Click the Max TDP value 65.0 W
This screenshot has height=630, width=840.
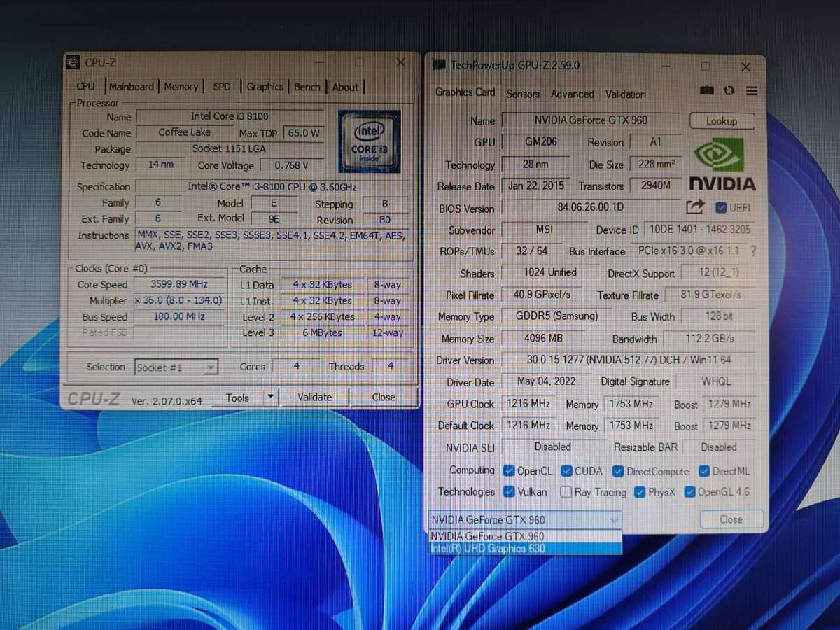304,132
